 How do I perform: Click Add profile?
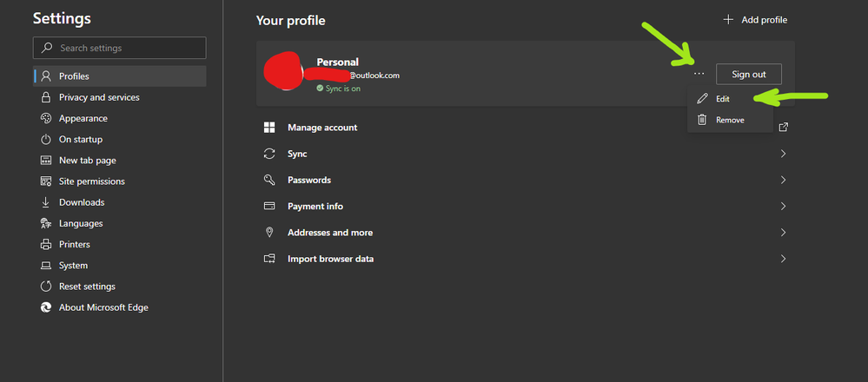coord(755,20)
